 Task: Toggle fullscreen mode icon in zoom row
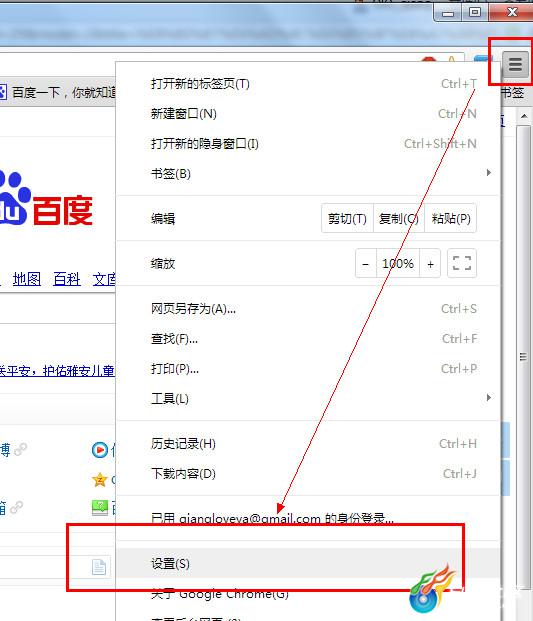[462, 263]
